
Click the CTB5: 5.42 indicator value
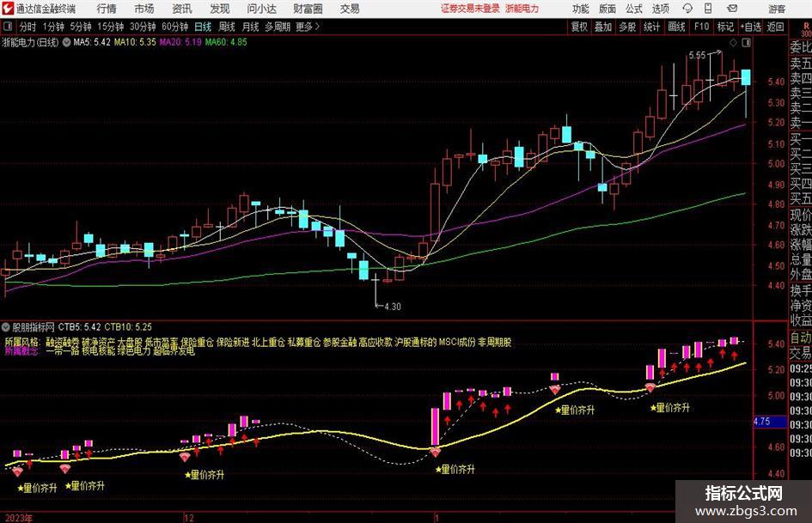click(x=79, y=326)
